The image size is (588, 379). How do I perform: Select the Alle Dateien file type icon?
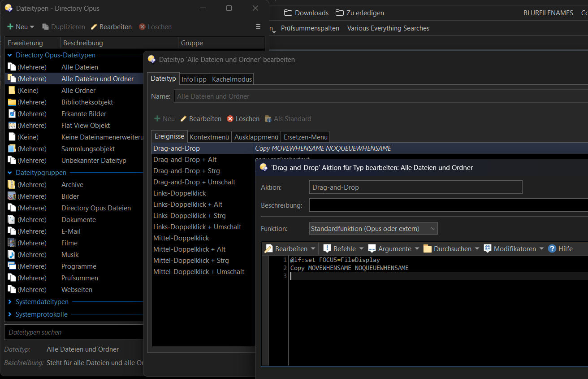click(12, 67)
